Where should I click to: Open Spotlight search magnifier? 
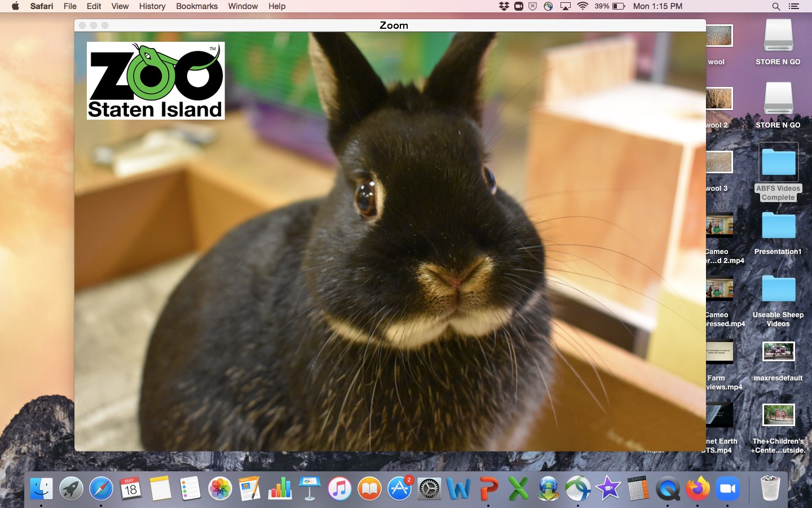click(x=776, y=6)
